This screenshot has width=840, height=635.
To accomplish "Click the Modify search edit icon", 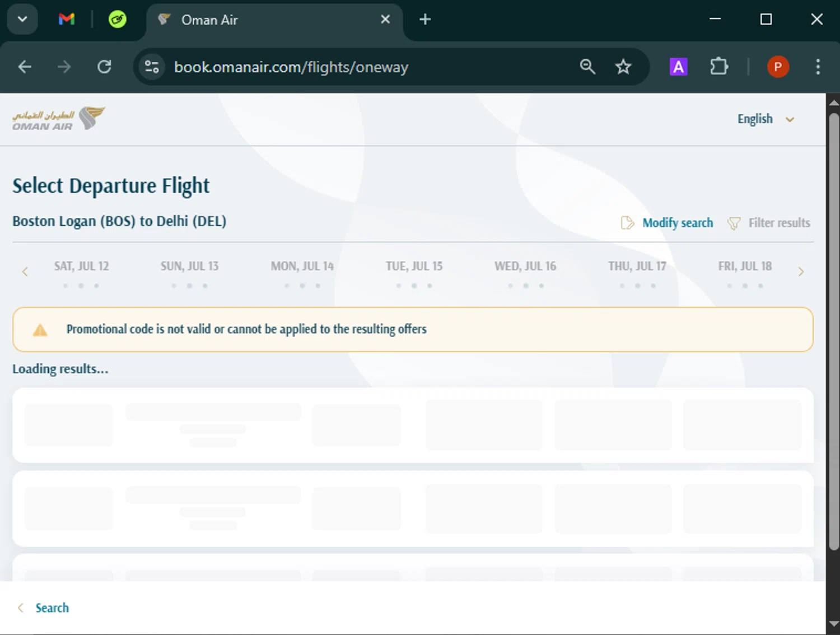I will coord(627,223).
